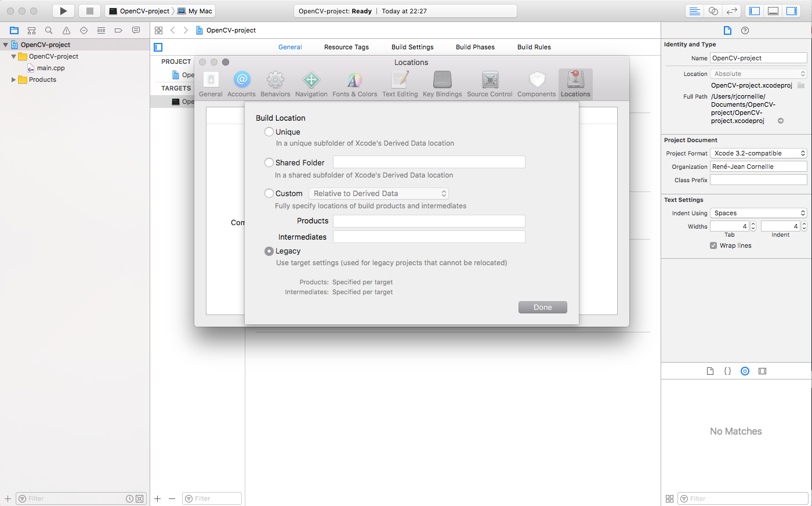The width and height of the screenshot is (812, 506).
Task: Open the Project navigator folder icon
Action: point(14,30)
